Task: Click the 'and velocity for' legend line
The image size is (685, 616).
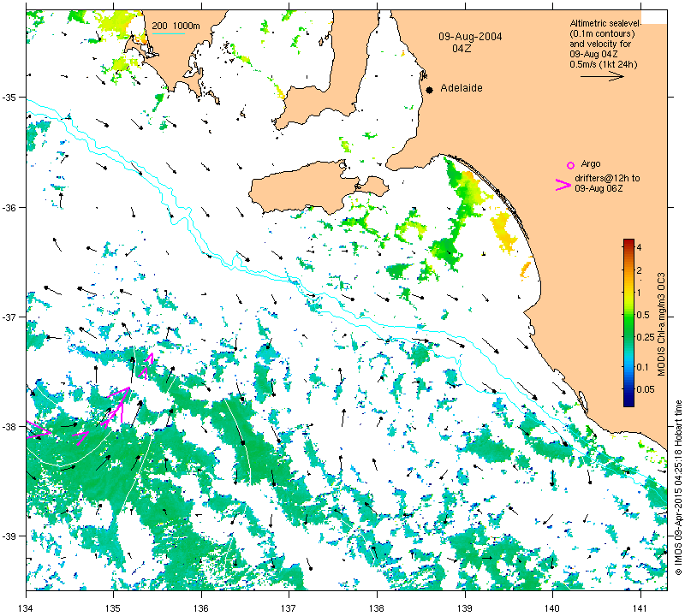Action: coord(599,44)
